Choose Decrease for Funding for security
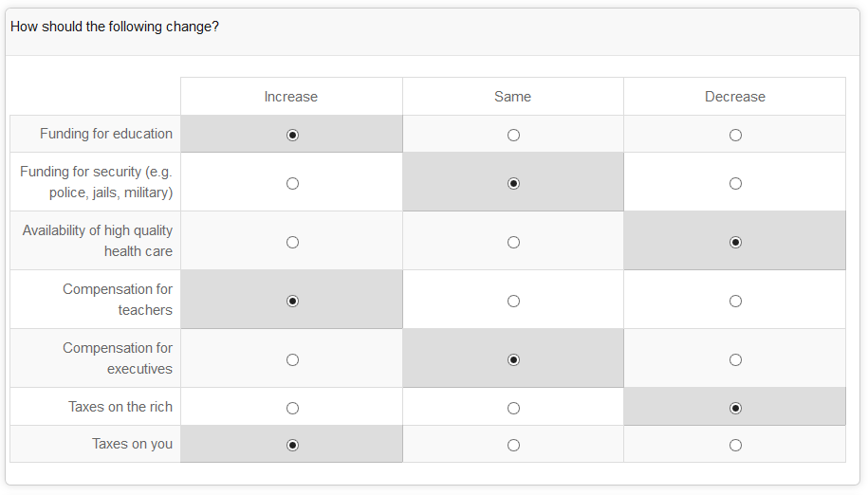This screenshot has width=868, height=495. [x=735, y=183]
